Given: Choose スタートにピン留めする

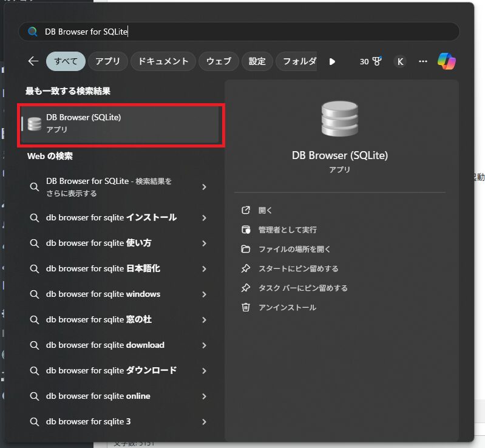Looking at the screenshot, I should (x=298, y=268).
